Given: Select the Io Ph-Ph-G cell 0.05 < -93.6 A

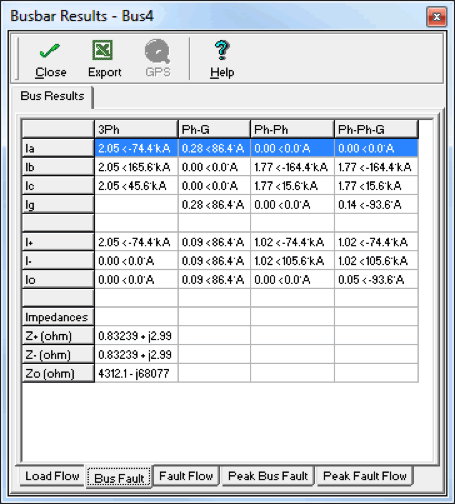Looking at the screenshot, I should coord(376,279).
